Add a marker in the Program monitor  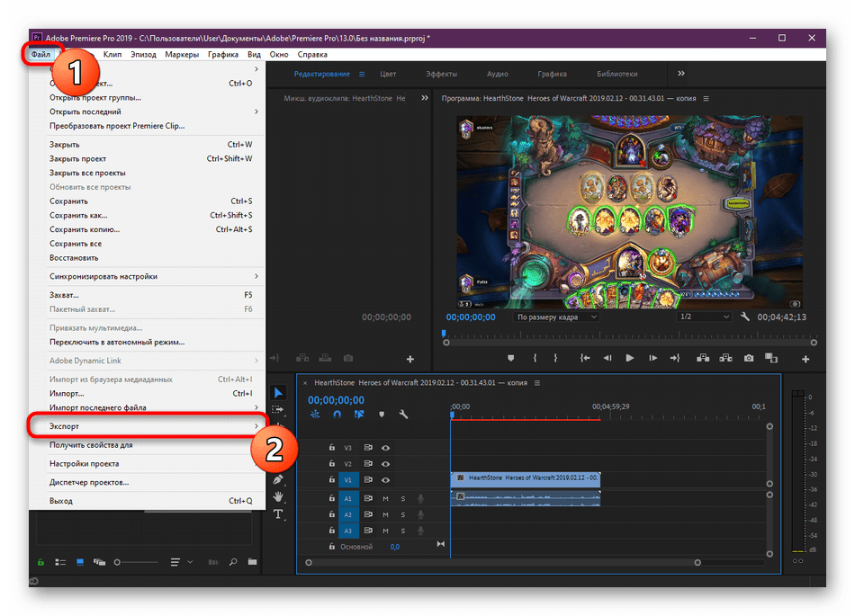[x=510, y=358]
